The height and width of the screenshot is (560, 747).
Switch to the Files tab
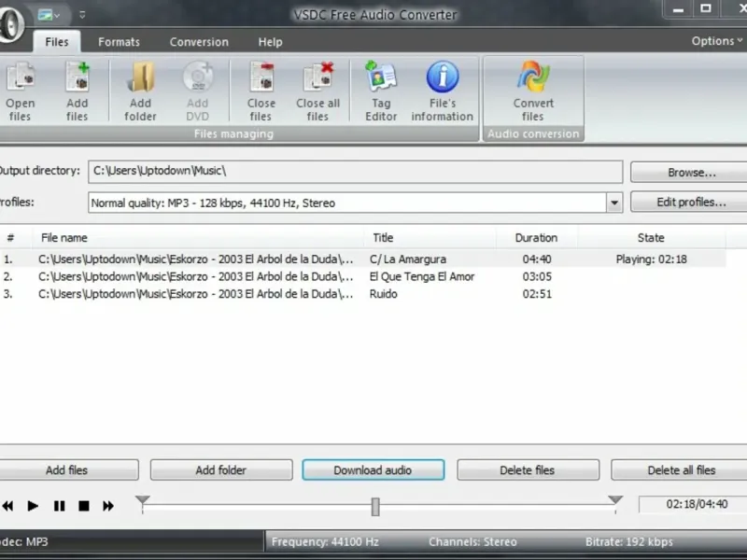[x=57, y=42]
